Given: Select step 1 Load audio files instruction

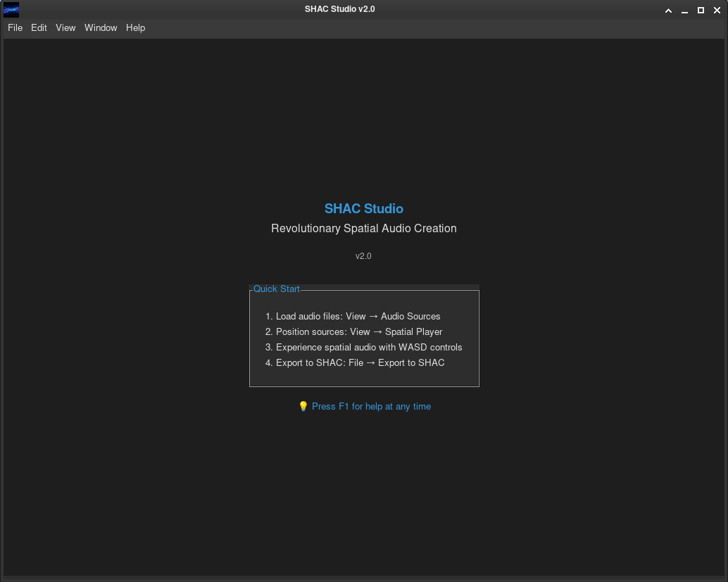Looking at the screenshot, I should (x=358, y=316).
